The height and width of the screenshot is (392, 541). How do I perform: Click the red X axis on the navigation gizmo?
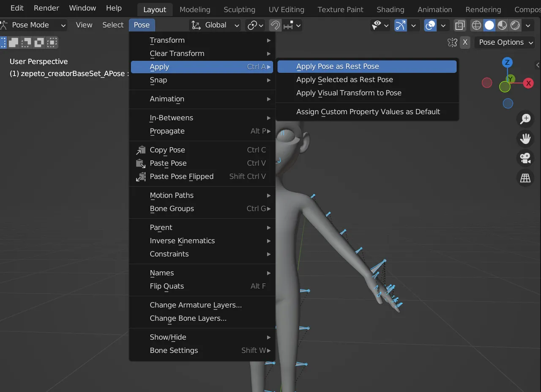pos(528,83)
